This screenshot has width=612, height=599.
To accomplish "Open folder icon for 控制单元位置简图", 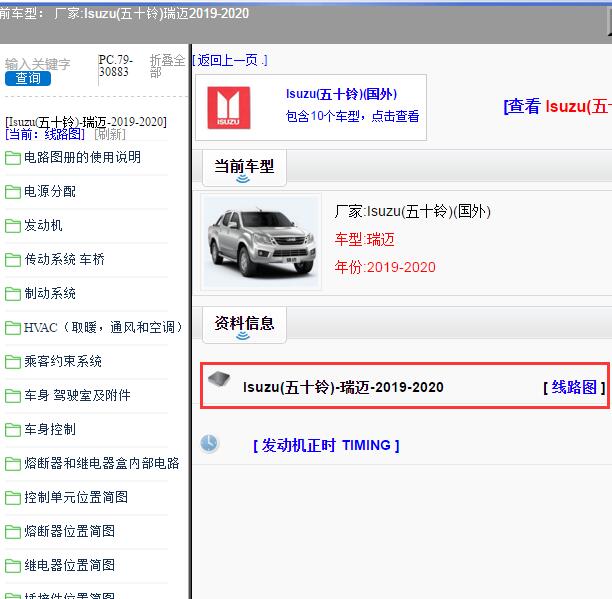I will pyautogui.click(x=12, y=498).
